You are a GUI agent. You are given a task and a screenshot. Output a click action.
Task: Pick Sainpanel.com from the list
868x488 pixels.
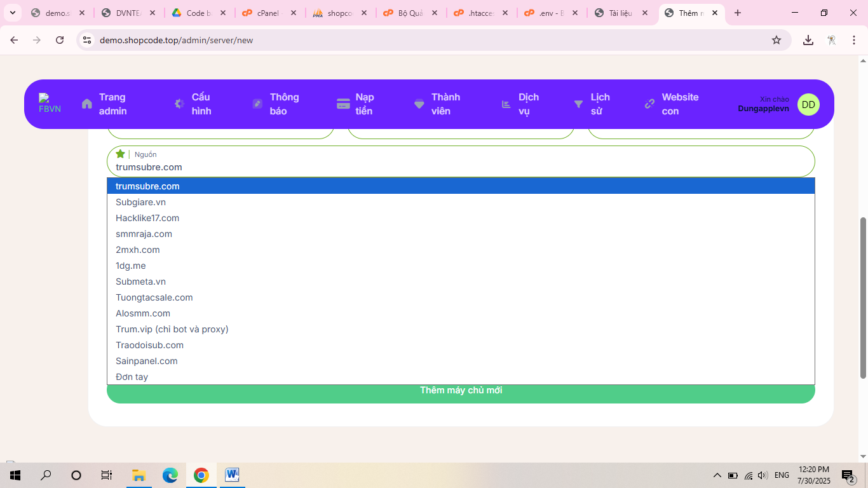pyautogui.click(x=461, y=361)
